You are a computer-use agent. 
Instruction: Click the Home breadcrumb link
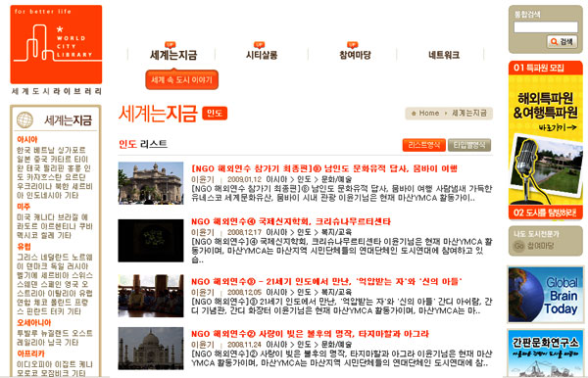click(429, 113)
